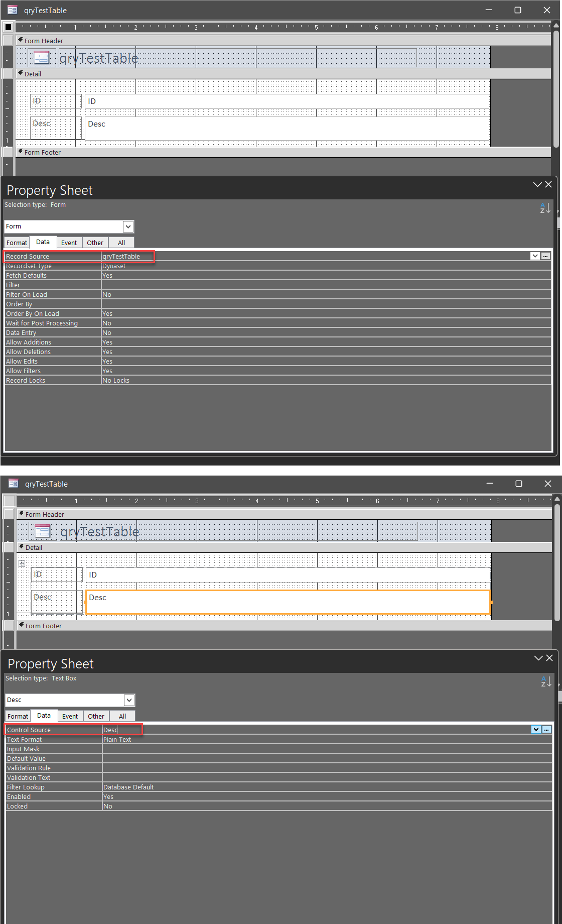Open the object selector dropdown showing Desc
Viewport: 562px width, 924px height.
[129, 700]
